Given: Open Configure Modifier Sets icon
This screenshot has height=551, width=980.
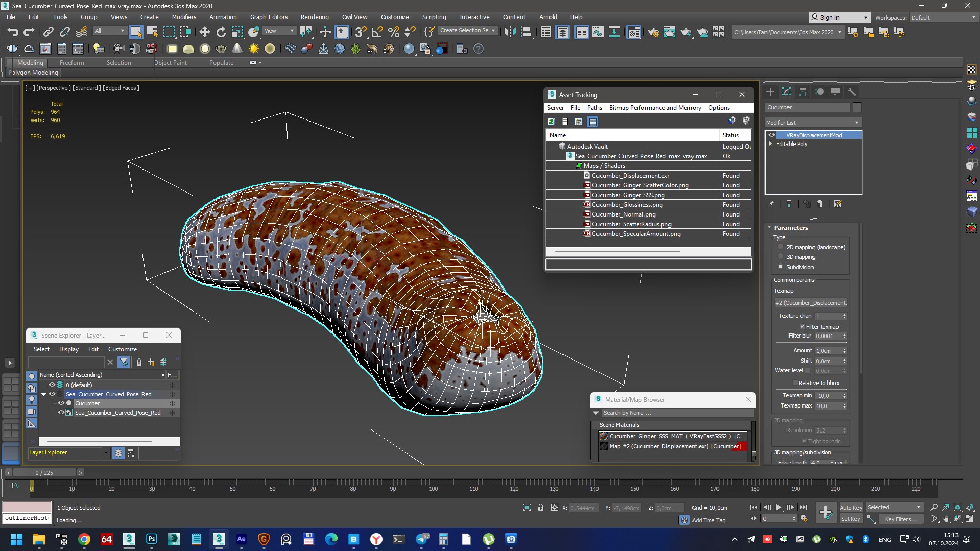Looking at the screenshot, I should (x=838, y=204).
